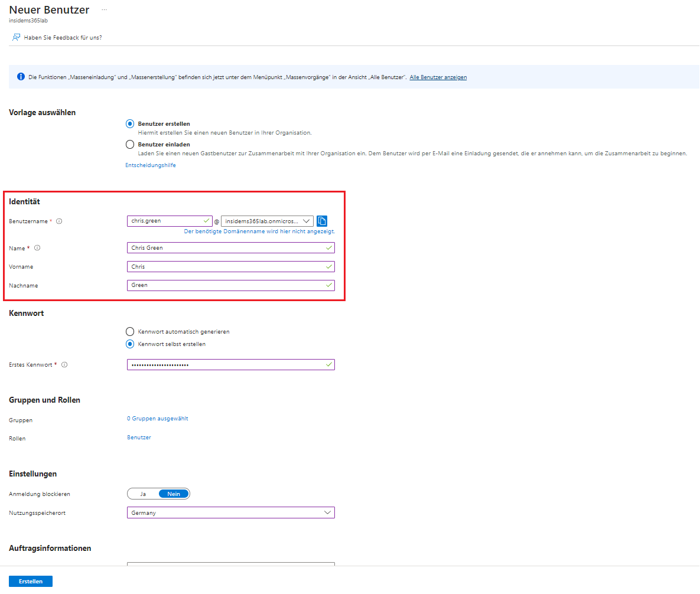Choose Kennwort automatisch generieren option

click(x=130, y=332)
